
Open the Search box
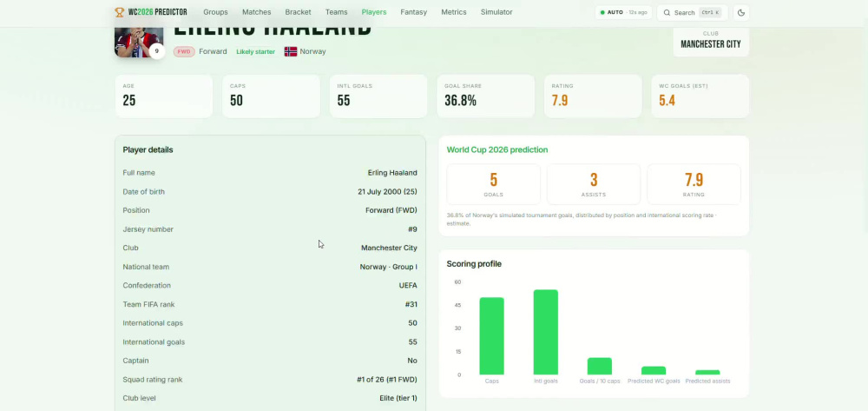click(x=693, y=13)
